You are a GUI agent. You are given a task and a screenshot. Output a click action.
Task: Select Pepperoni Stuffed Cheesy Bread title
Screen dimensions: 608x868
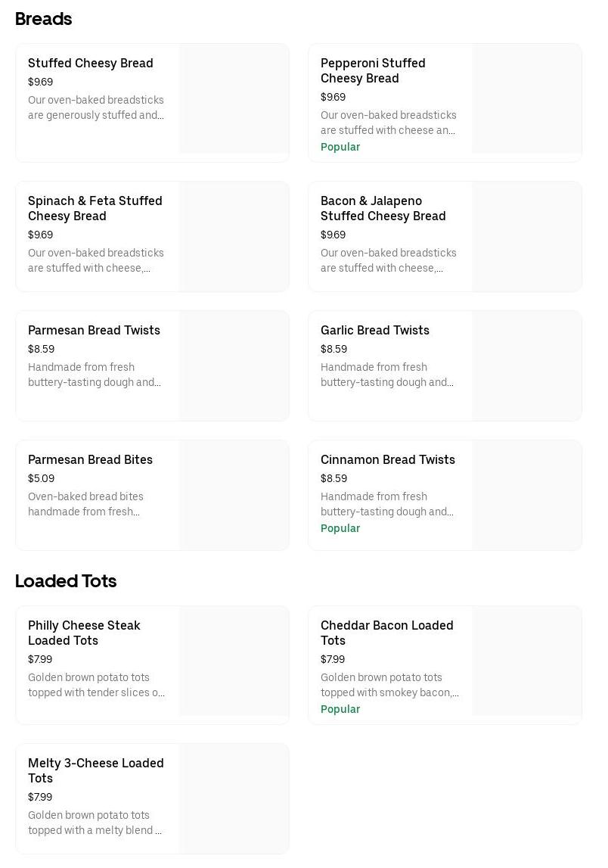373,70
